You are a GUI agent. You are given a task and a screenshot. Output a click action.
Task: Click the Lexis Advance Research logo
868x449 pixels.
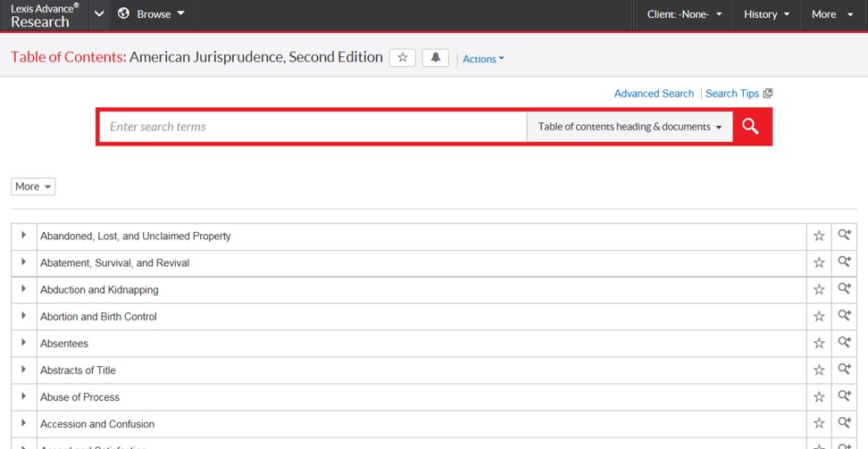(45, 15)
